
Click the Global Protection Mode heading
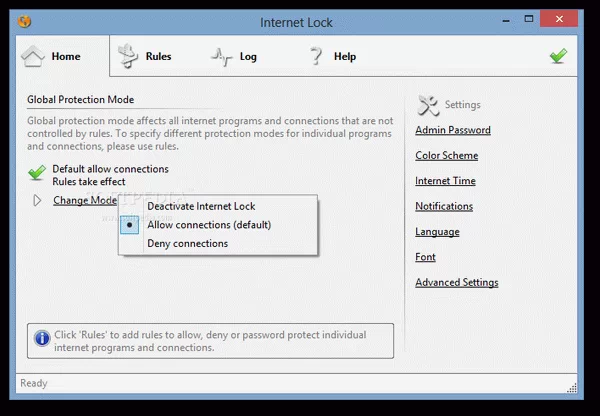point(80,100)
